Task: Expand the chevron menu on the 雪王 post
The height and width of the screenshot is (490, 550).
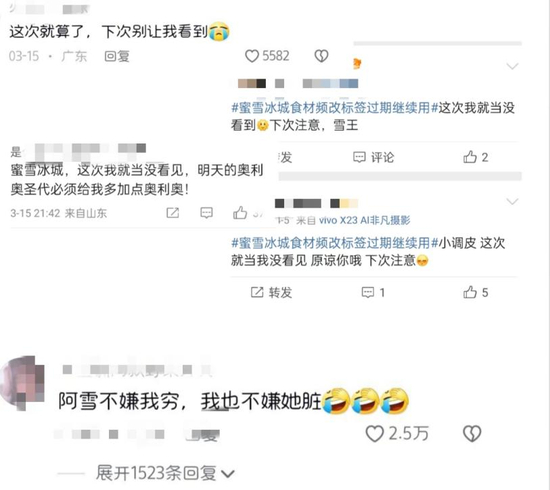Action: pos(512,66)
